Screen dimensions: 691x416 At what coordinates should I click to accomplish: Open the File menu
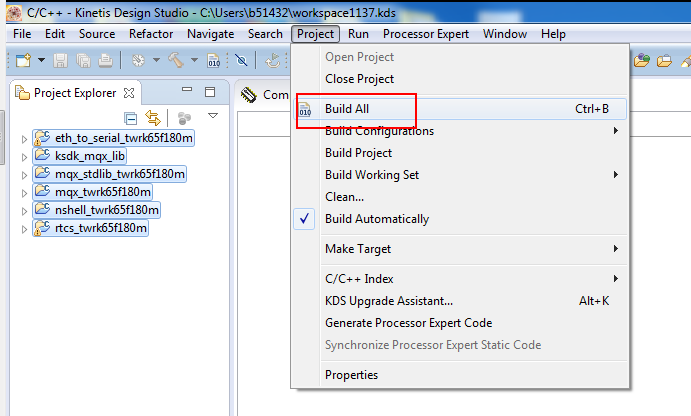click(x=22, y=34)
